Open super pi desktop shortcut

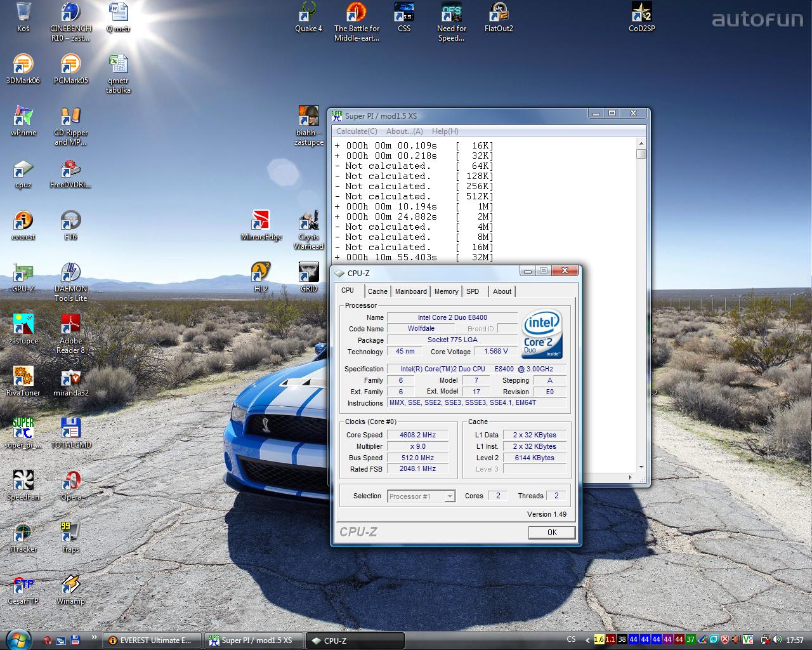tap(23, 433)
